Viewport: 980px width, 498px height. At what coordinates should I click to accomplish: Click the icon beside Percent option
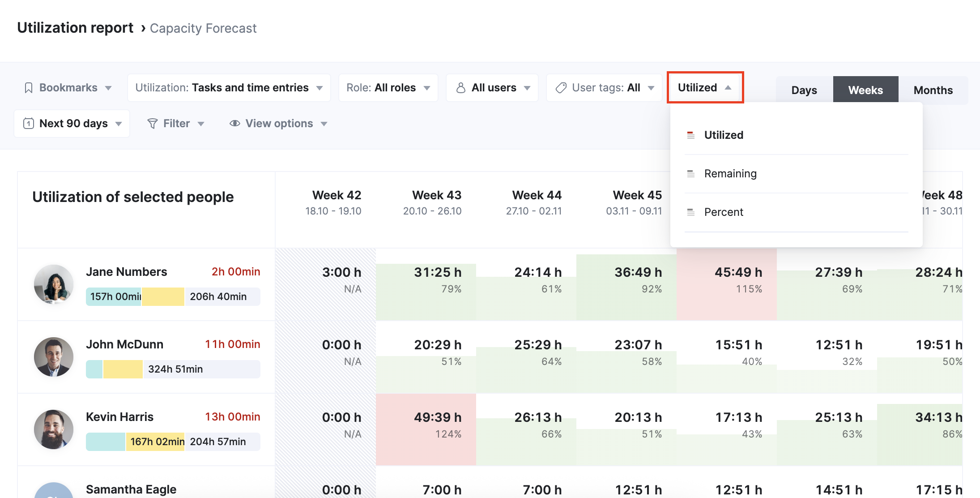(691, 212)
